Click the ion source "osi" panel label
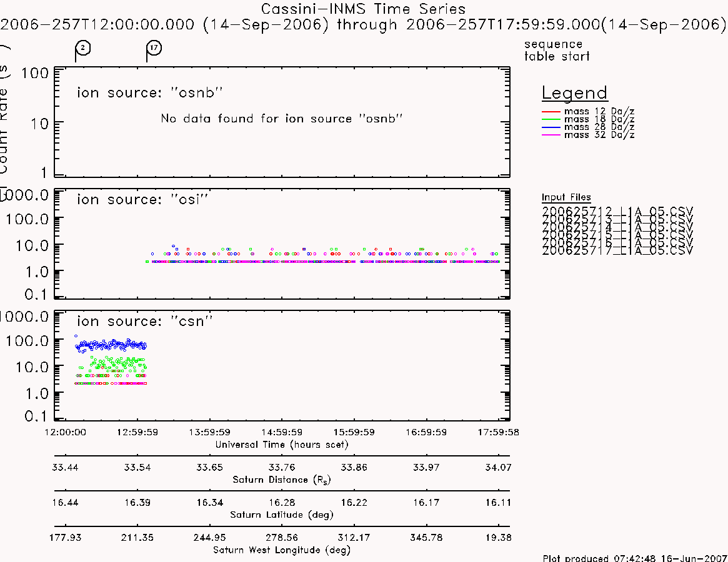 142,199
